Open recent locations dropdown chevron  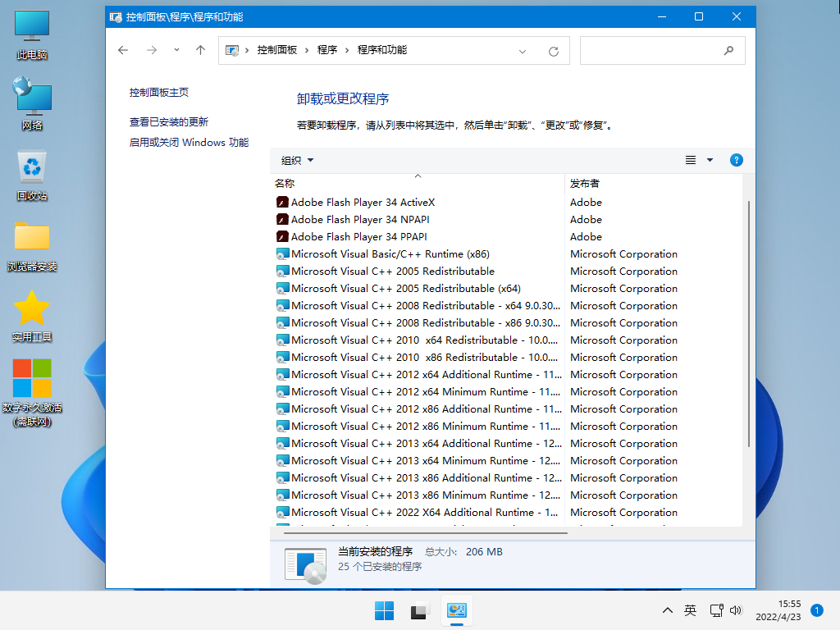[x=176, y=50]
